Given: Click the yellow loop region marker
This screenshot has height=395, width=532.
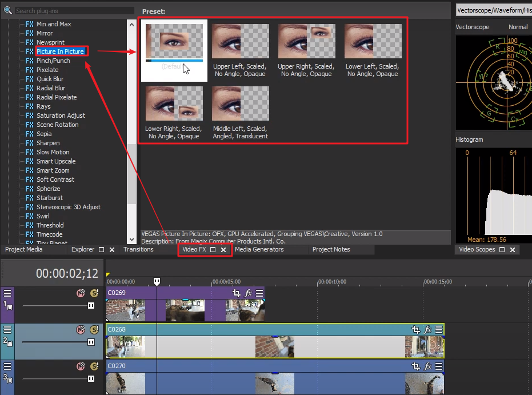Looking at the screenshot, I should click(x=108, y=274).
